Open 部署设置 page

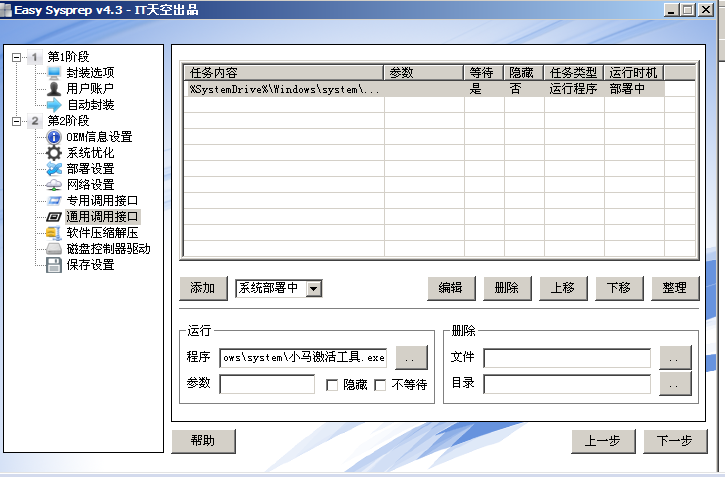point(90,169)
